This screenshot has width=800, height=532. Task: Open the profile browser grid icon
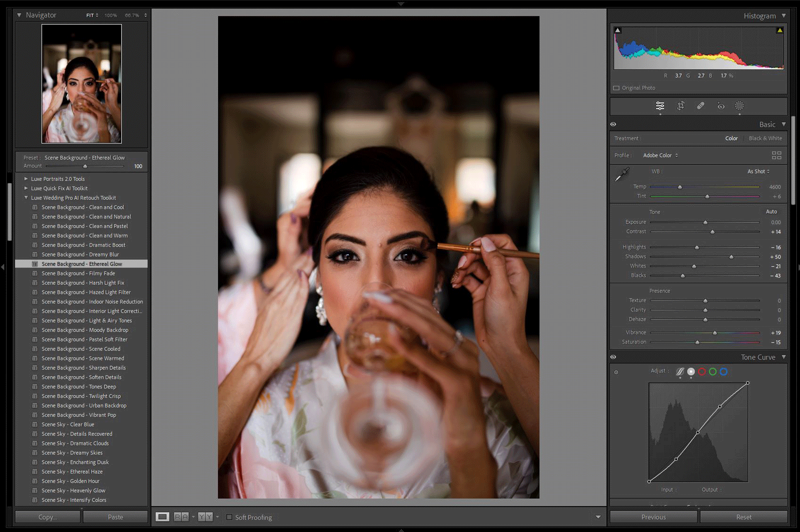point(776,155)
